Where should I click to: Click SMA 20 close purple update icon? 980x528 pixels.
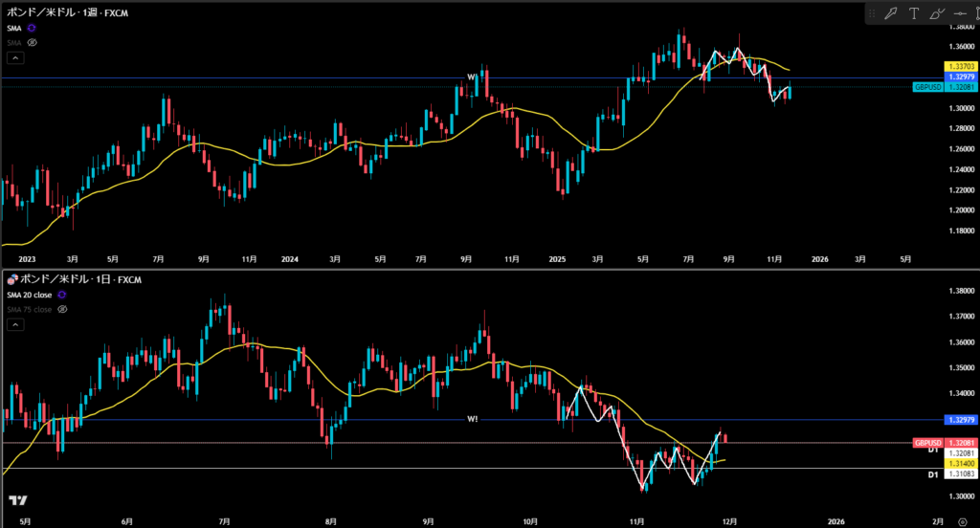click(x=63, y=295)
